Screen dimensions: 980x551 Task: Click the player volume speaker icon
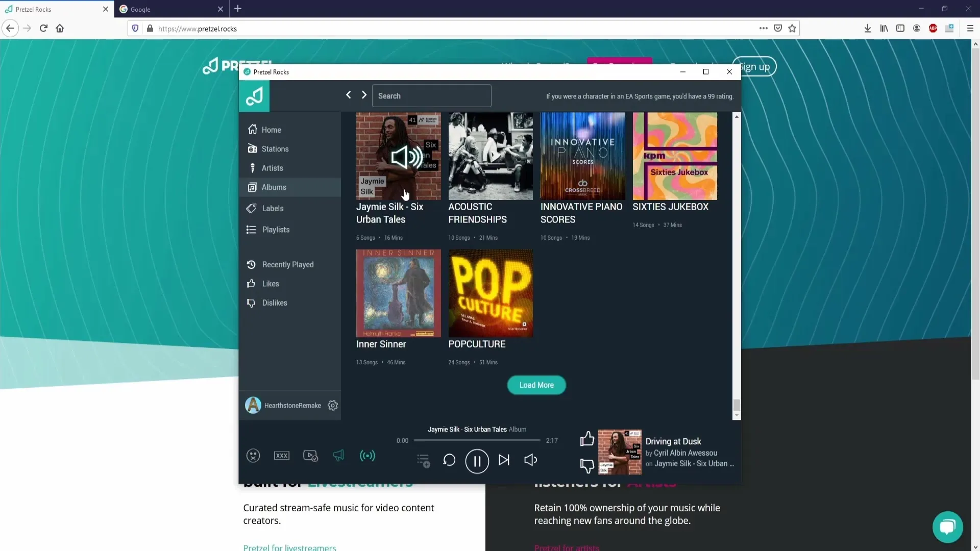coord(531,460)
